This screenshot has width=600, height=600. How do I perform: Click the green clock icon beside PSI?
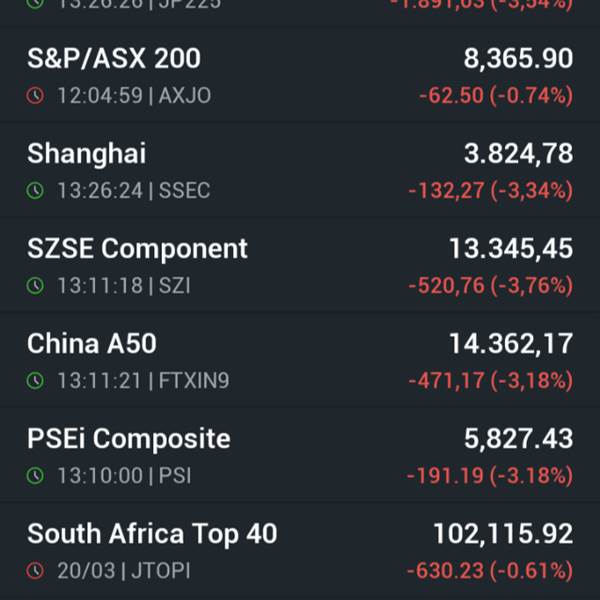point(36,476)
